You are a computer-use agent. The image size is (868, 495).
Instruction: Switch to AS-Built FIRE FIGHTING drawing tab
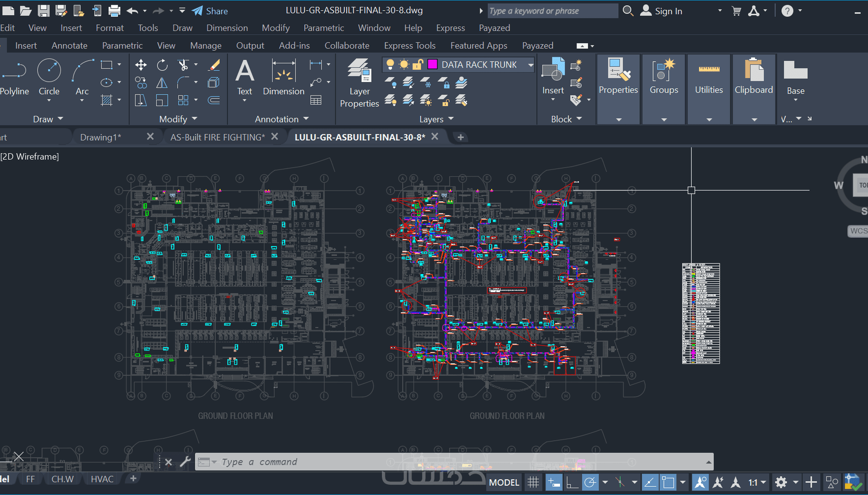coord(218,137)
